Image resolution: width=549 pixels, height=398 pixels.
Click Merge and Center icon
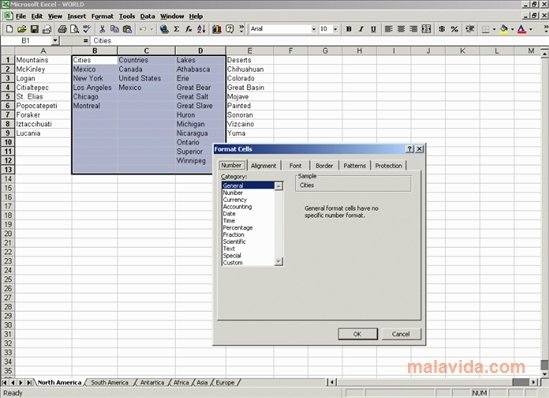(x=426, y=29)
